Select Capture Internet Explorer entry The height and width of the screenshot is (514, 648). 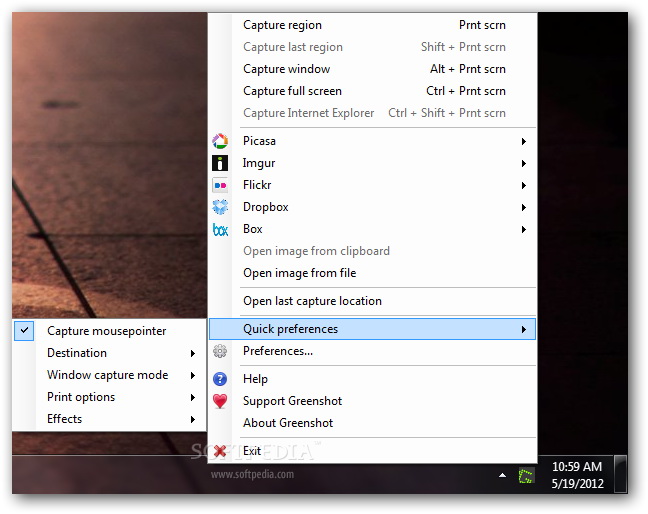point(372,113)
